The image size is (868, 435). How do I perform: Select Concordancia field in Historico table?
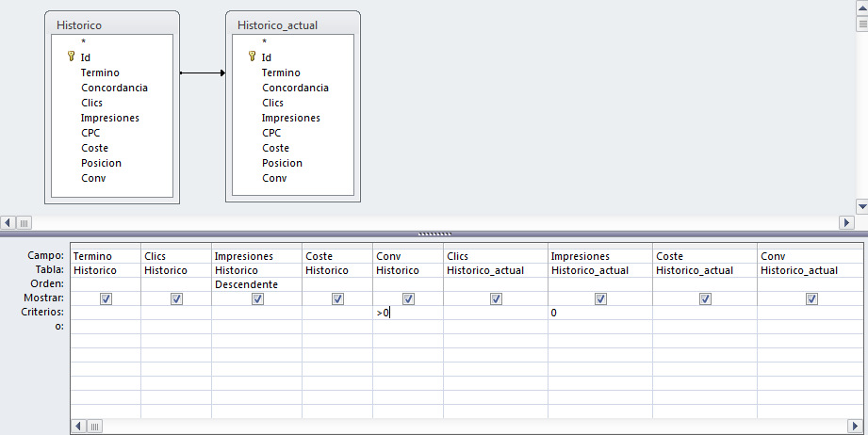114,88
